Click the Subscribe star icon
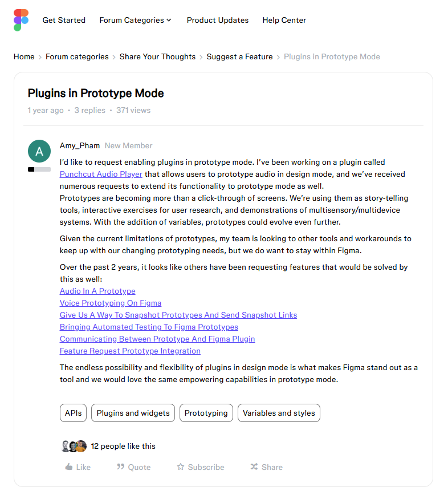This screenshot has width=448, height=495. pyautogui.click(x=181, y=467)
